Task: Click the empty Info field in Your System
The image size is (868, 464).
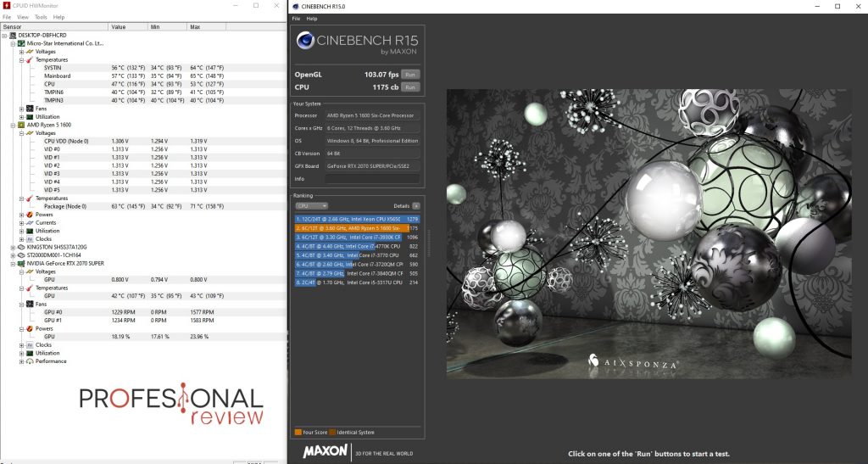Action: click(372, 179)
